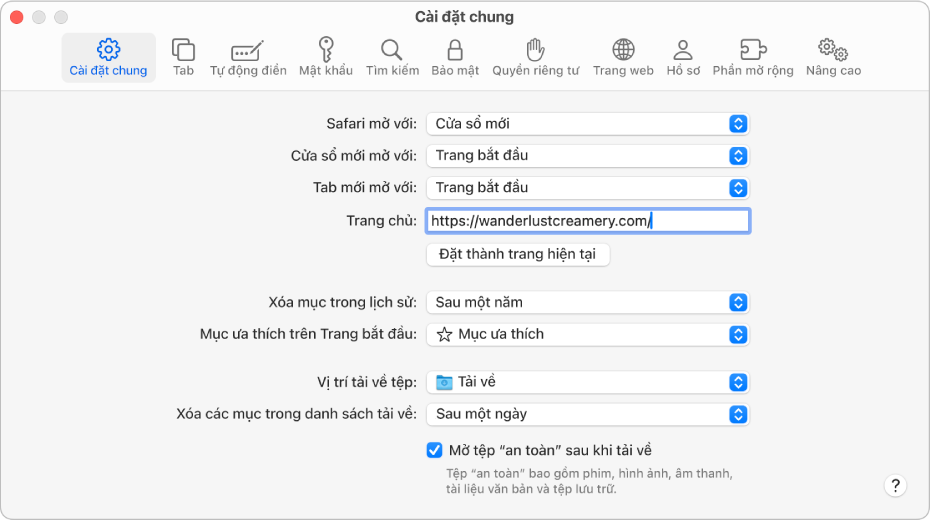Expand the Safari mở với dropdown
The width and height of the screenshot is (931, 521).
point(587,124)
